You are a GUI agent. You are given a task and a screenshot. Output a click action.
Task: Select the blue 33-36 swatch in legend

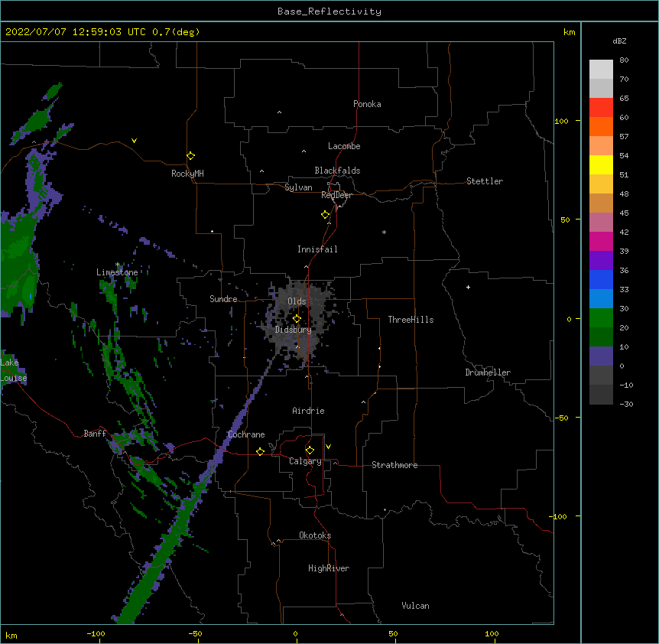pos(601,279)
